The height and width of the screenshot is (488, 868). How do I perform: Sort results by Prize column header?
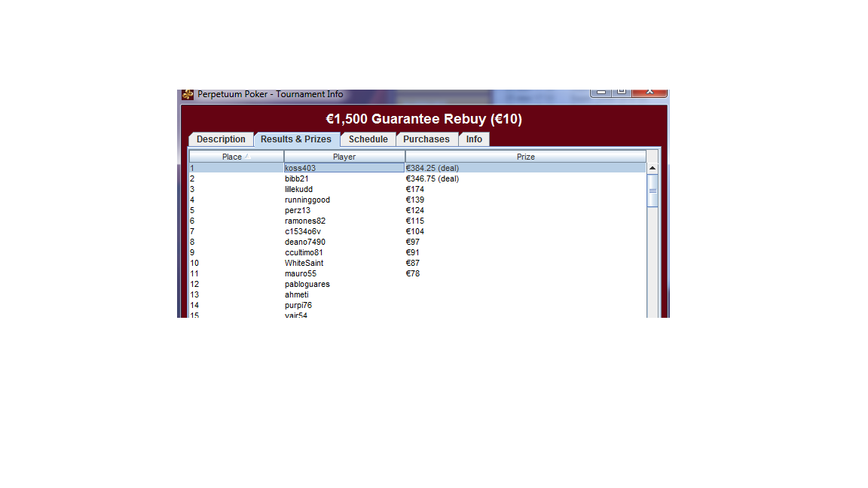pyautogui.click(x=525, y=157)
